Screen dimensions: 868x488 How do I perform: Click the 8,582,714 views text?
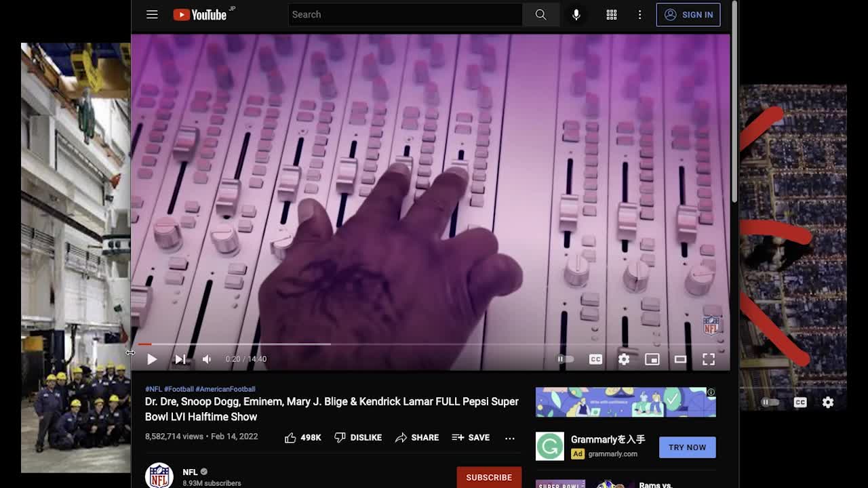coord(174,436)
